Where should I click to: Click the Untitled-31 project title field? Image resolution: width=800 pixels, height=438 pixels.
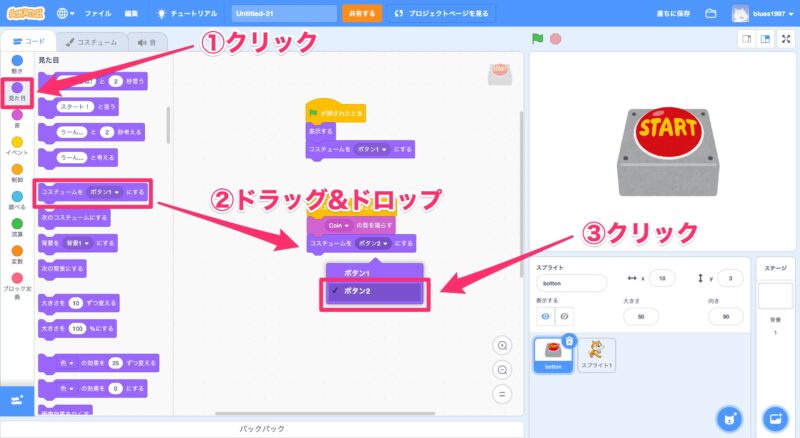coord(285,14)
